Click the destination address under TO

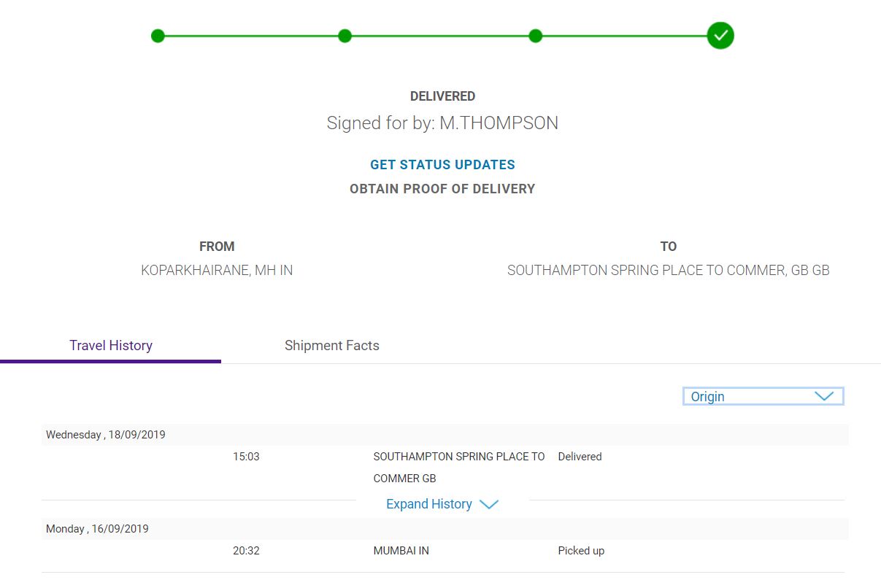pyautogui.click(x=668, y=271)
